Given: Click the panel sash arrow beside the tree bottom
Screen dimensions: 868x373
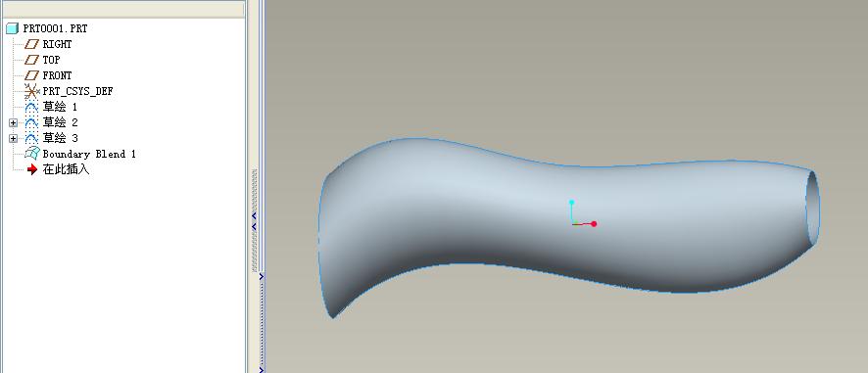Looking at the screenshot, I should (262, 370).
